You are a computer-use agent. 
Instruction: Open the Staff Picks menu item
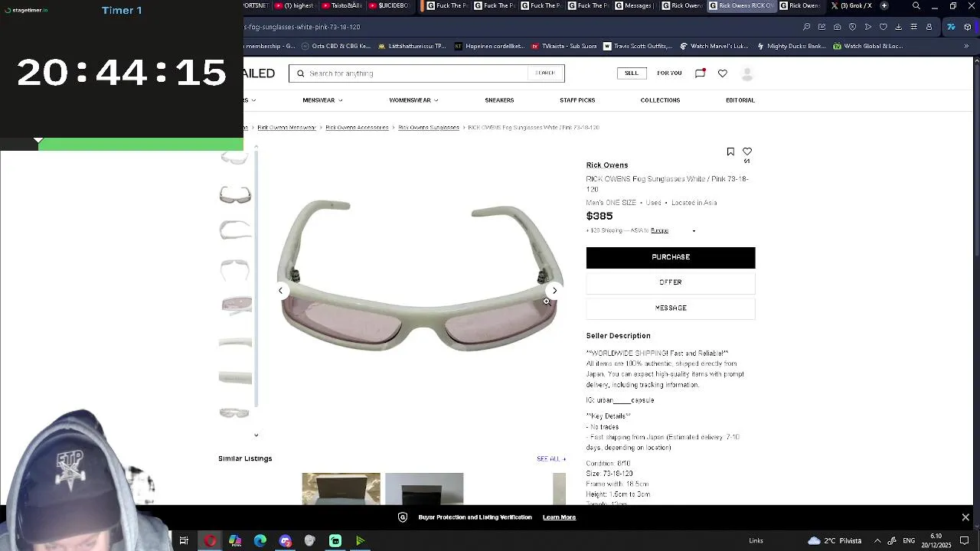pyautogui.click(x=577, y=100)
